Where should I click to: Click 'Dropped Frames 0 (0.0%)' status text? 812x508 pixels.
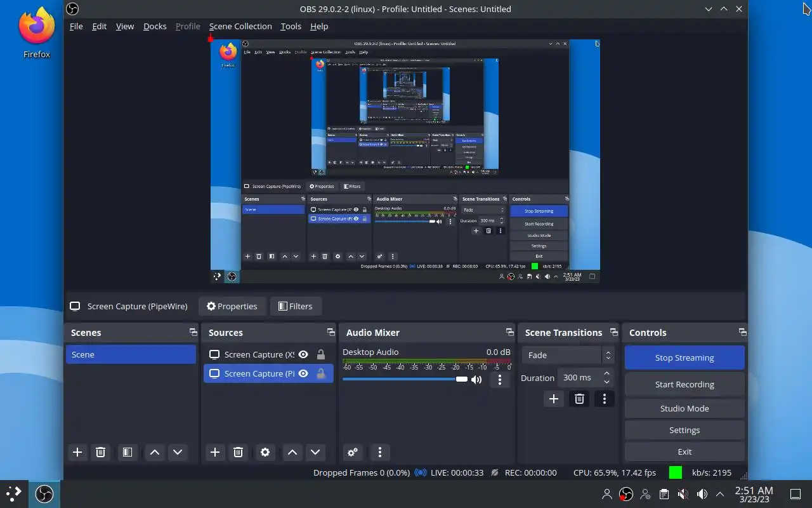click(x=362, y=472)
